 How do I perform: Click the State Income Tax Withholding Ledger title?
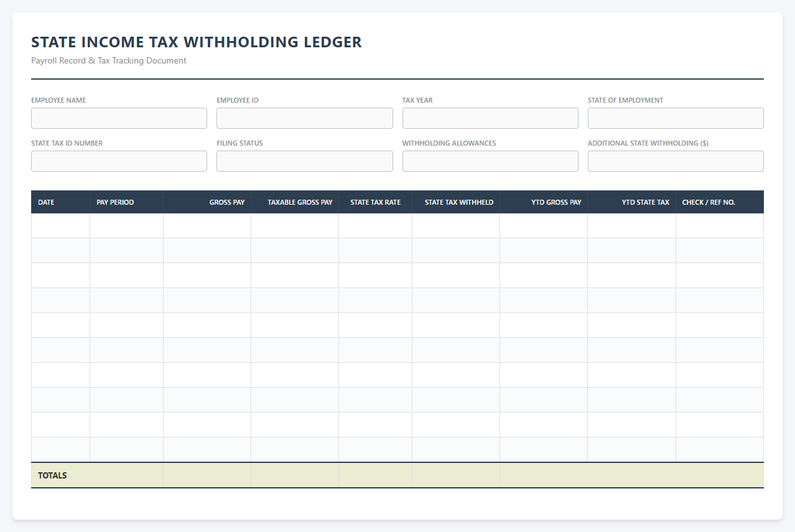tap(197, 42)
